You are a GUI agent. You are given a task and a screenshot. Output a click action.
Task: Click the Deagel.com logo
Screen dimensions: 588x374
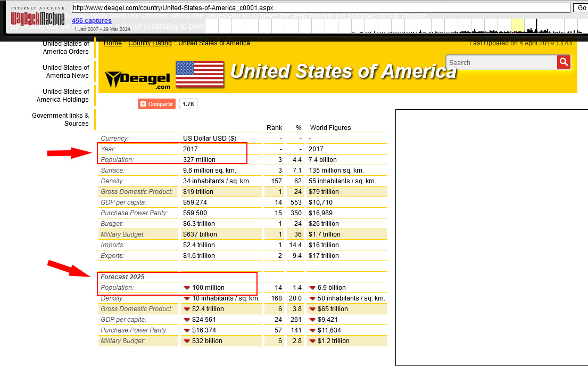pos(137,79)
